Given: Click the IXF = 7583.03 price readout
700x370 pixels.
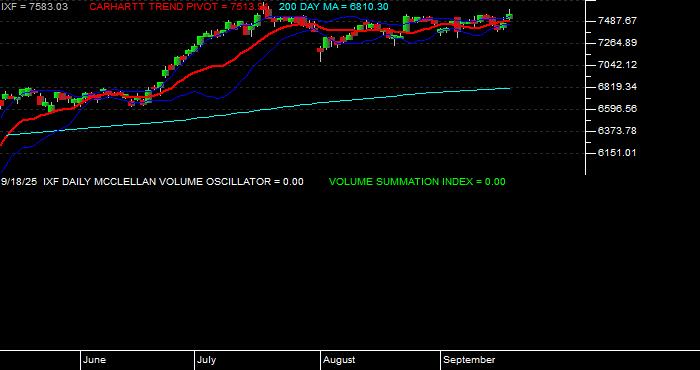Looking at the screenshot, I should (x=34, y=7).
